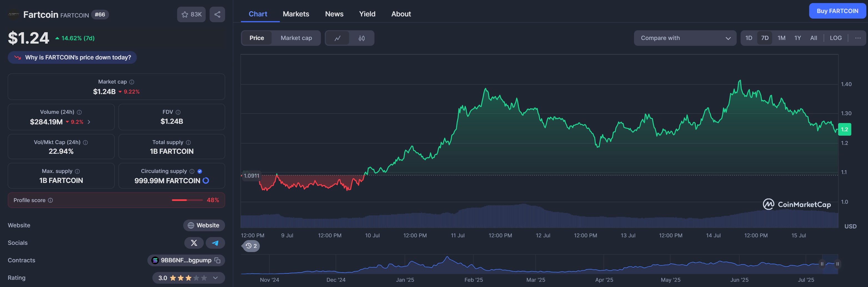Add Fartcoin to watchlist star icon
Screen dimensions: 868x287
pyautogui.click(x=185, y=14)
